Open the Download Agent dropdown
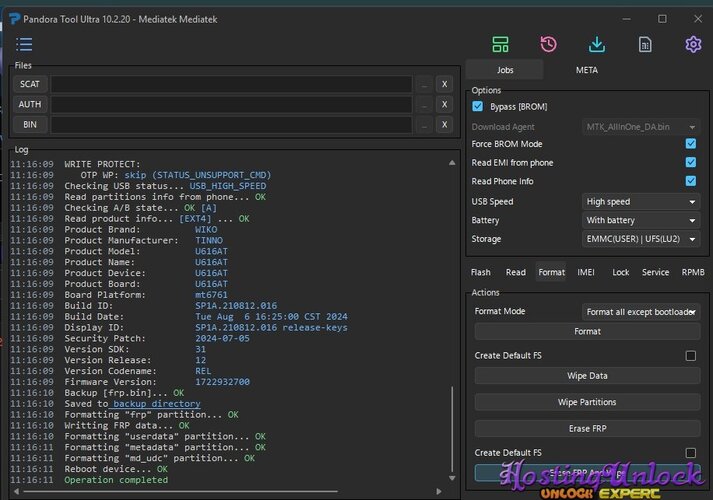The height and width of the screenshot is (500, 713). click(x=641, y=127)
